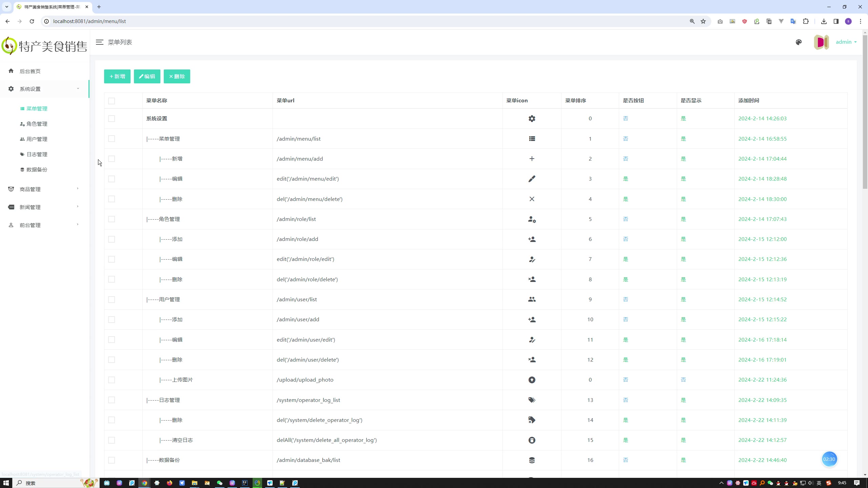Check the /admin/user/list row checkbox
Screen dimensions: 868x488
[x=112, y=299]
